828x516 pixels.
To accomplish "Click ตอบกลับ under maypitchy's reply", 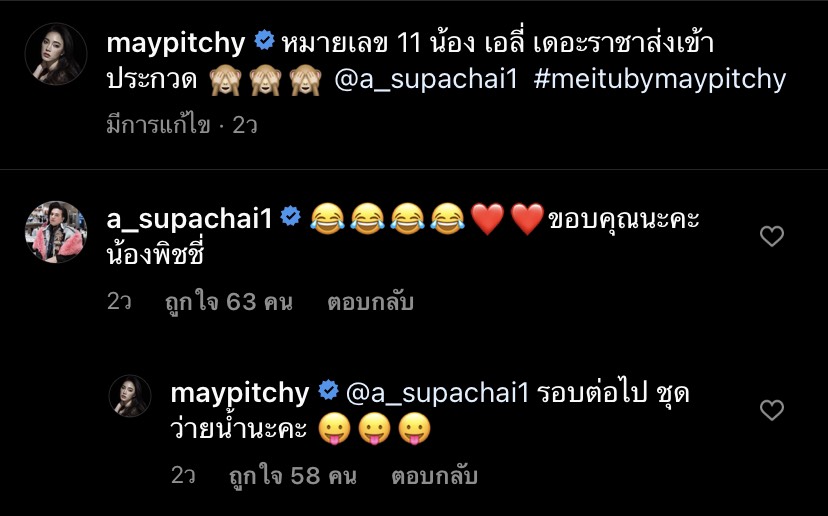I will click(x=434, y=476).
